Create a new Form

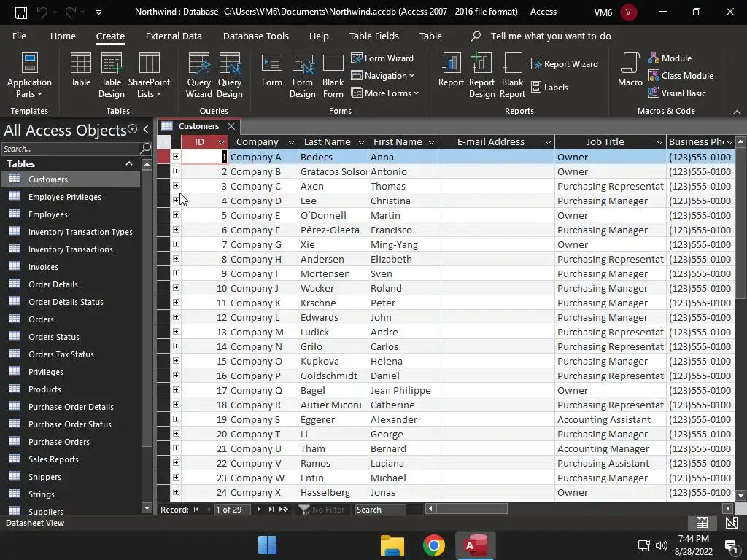click(272, 70)
